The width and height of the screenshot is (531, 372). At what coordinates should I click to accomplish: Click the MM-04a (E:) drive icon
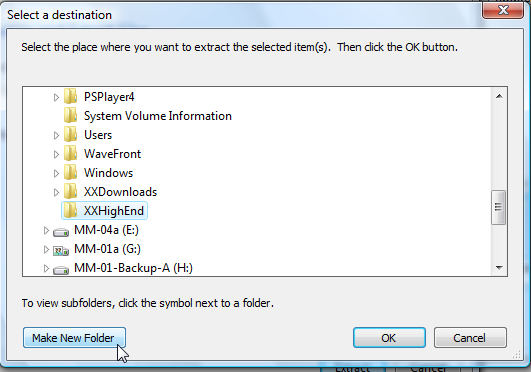tap(61, 232)
